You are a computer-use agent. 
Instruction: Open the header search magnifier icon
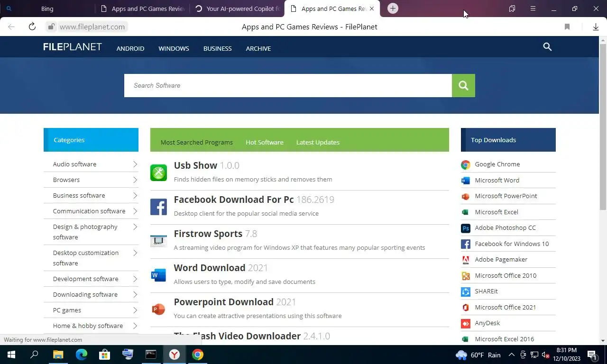pyautogui.click(x=547, y=46)
